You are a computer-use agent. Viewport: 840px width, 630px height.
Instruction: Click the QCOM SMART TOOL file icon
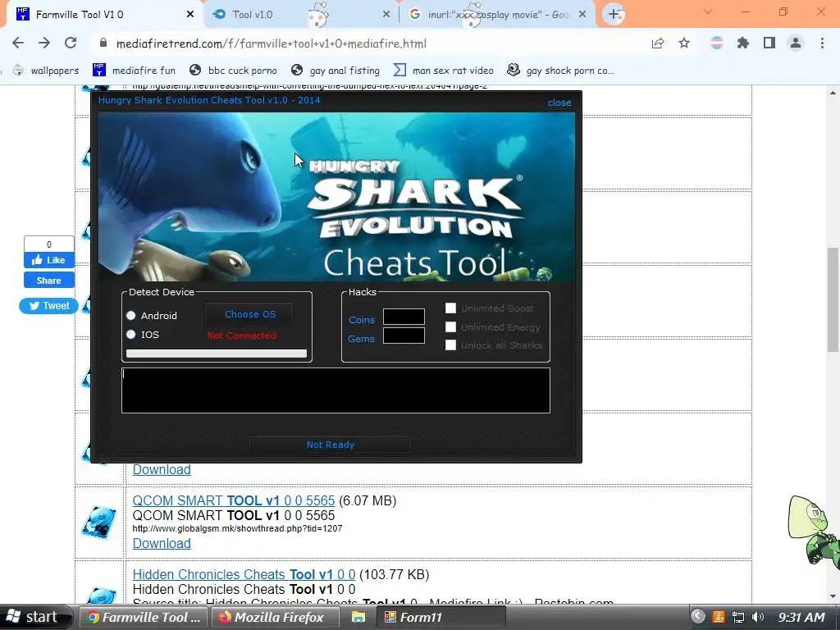pos(99,523)
